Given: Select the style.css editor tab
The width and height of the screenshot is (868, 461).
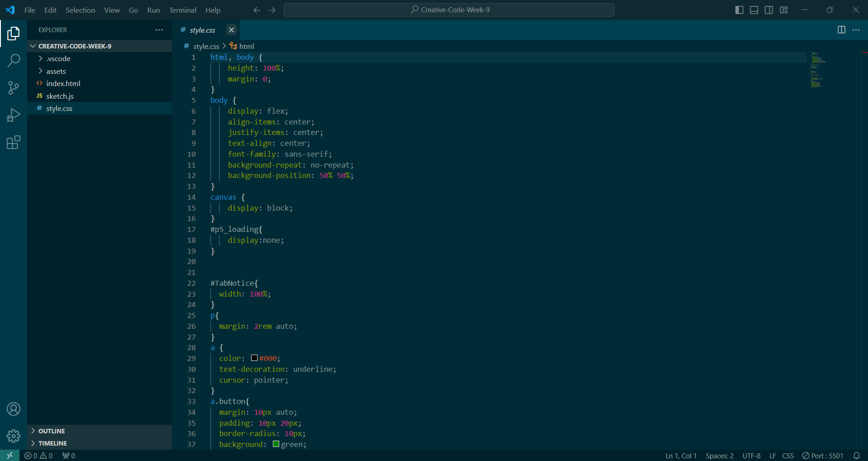Looking at the screenshot, I should point(202,30).
